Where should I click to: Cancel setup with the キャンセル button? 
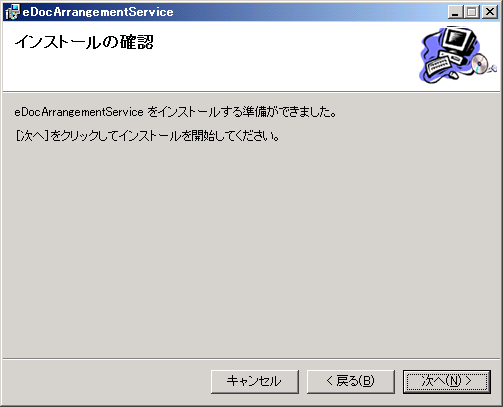pos(255,381)
